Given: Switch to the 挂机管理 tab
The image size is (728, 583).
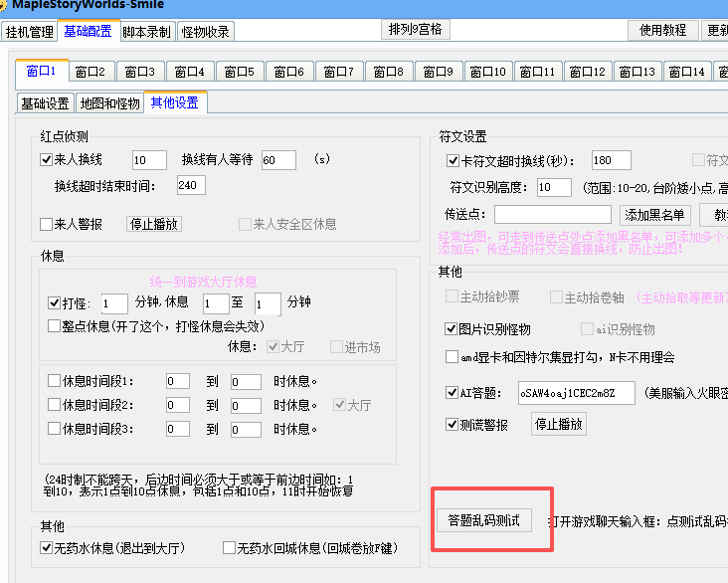Looking at the screenshot, I should pos(29,32).
